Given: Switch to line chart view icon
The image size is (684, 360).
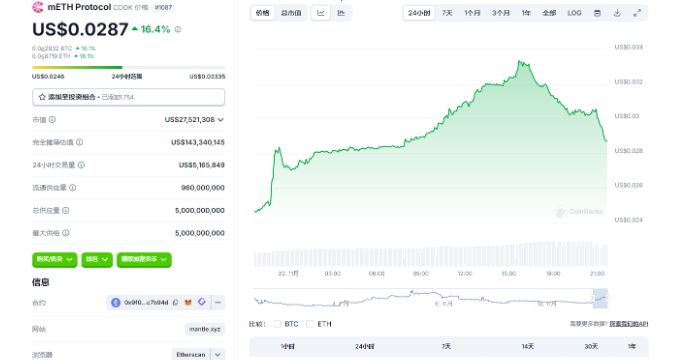Looking at the screenshot, I should pyautogui.click(x=321, y=13).
